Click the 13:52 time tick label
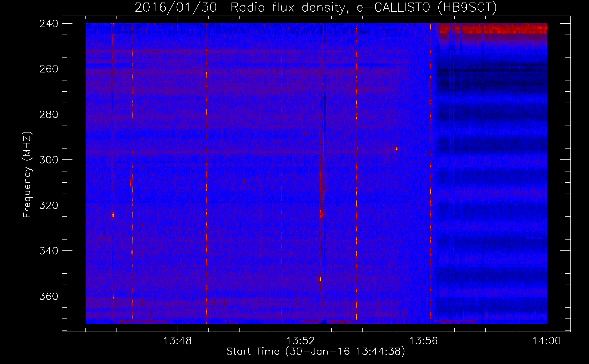This screenshot has width=589, height=364. pos(301,341)
